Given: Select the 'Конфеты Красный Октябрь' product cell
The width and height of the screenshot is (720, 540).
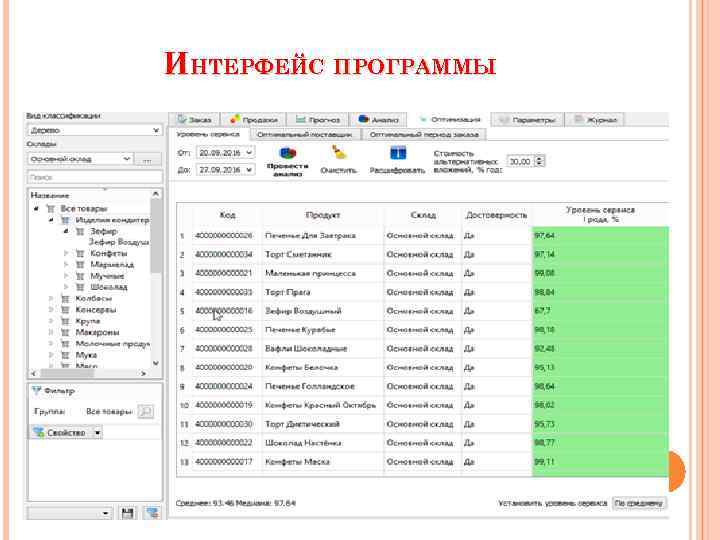Looking at the screenshot, I should point(321,405).
